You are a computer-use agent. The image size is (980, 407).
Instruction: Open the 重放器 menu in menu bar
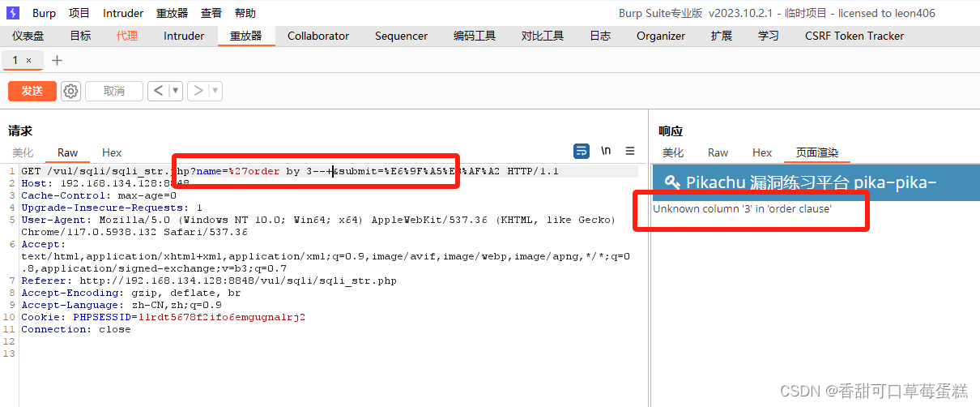click(x=172, y=13)
